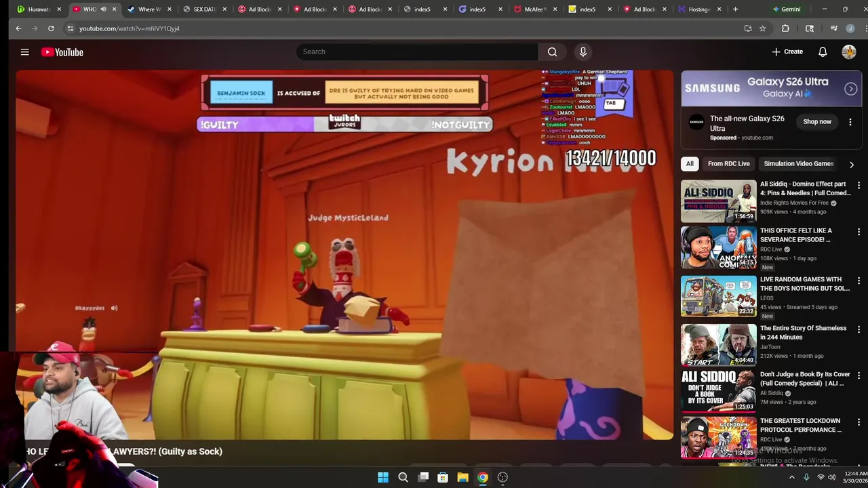The height and width of the screenshot is (488, 868).
Task: Open options for Shameless story video
Action: click(859, 329)
